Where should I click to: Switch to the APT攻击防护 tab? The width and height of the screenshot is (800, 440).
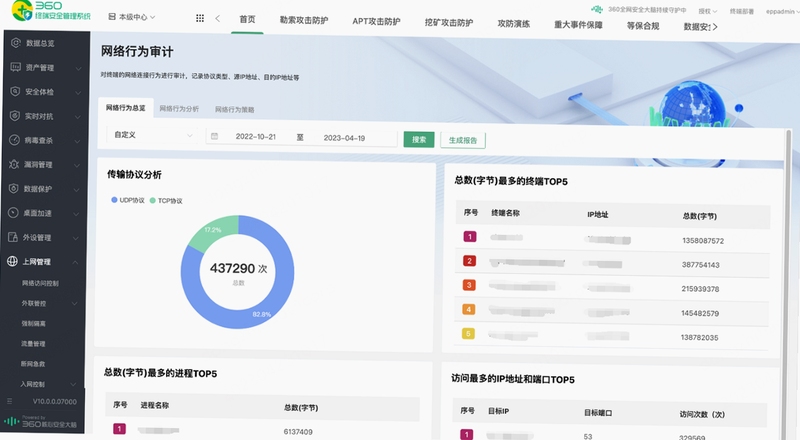tap(376, 21)
